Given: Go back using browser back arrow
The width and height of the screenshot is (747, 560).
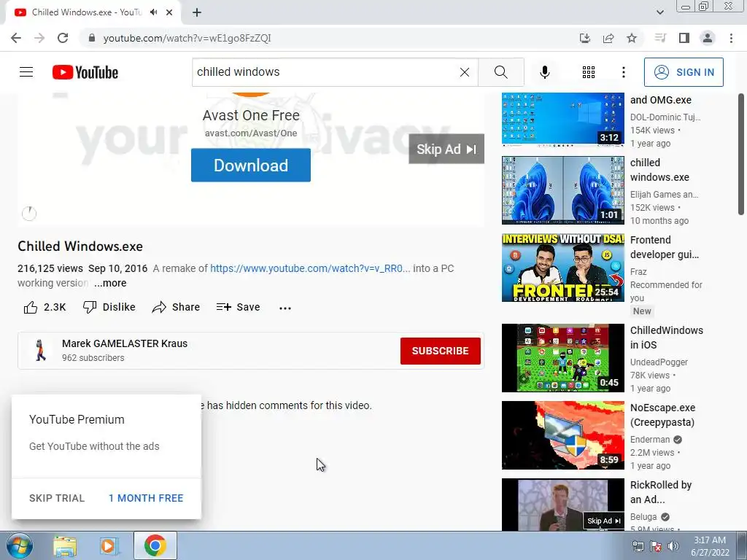Looking at the screenshot, I should tap(16, 38).
